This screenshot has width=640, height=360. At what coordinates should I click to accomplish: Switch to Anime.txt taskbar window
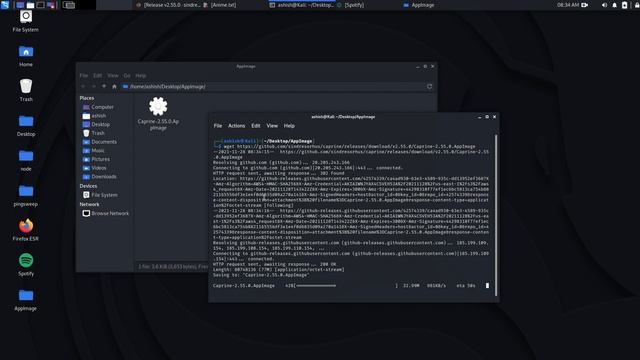[220, 5]
